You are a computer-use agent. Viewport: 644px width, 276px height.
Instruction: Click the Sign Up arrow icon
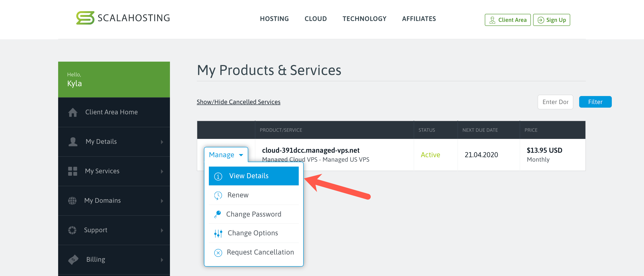[540, 20]
